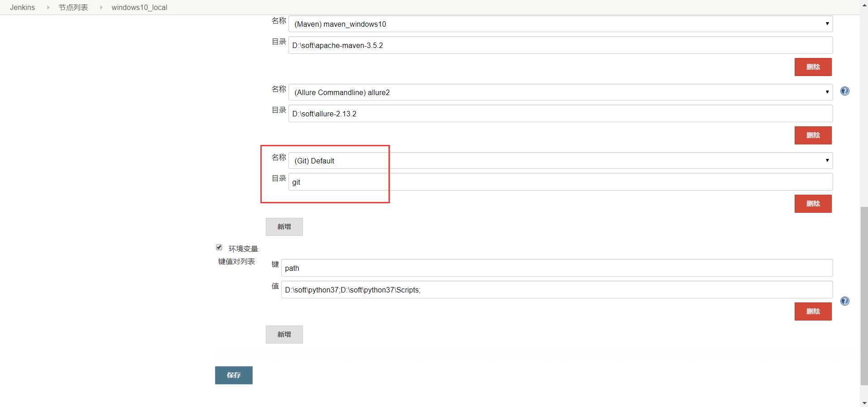Expand the (Maven) maven_windows10 dropdown
868x407 pixels.
[561, 24]
